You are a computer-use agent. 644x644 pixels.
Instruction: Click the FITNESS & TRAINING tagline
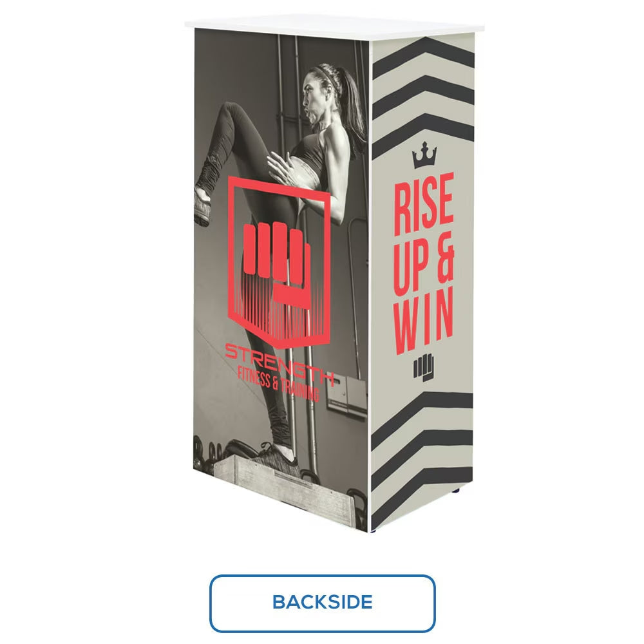point(278,383)
